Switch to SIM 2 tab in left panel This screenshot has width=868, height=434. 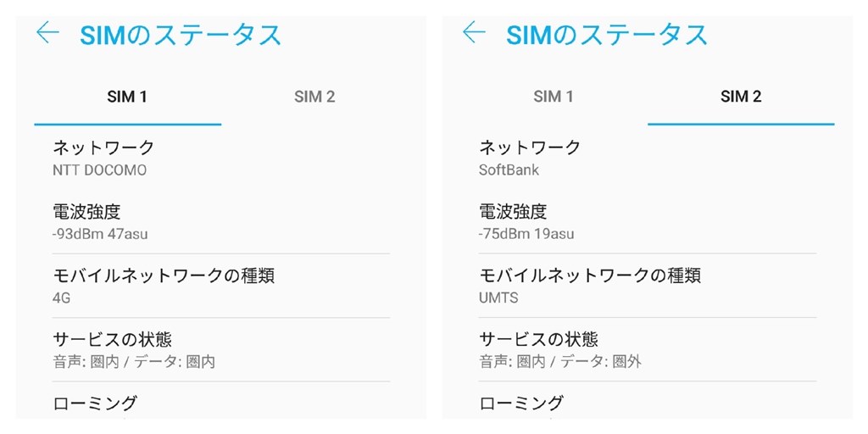coord(314,97)
